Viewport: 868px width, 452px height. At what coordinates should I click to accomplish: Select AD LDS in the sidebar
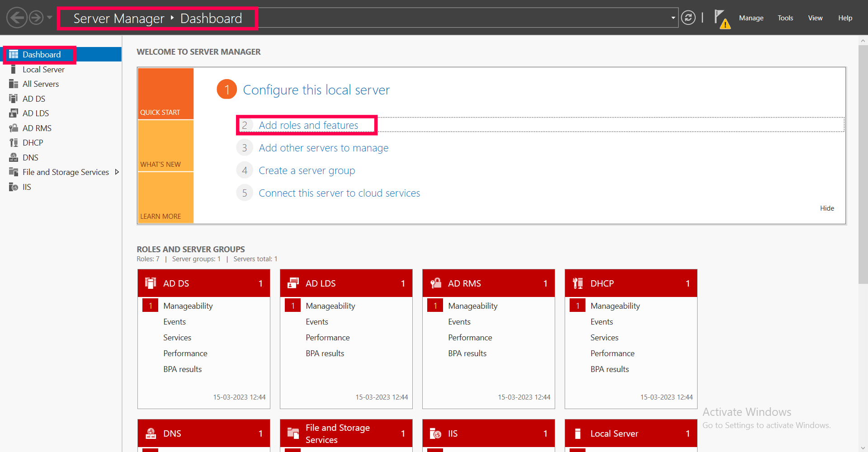(35, 113)
